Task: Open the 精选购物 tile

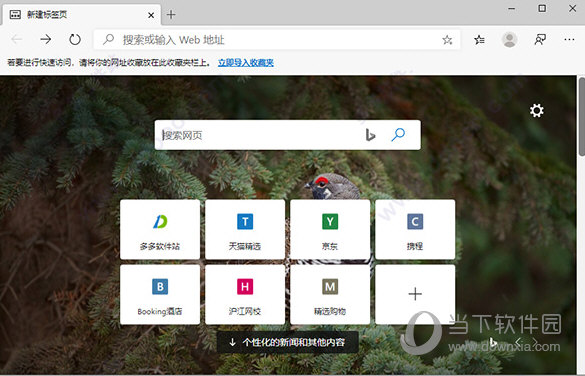Action: 330,295
